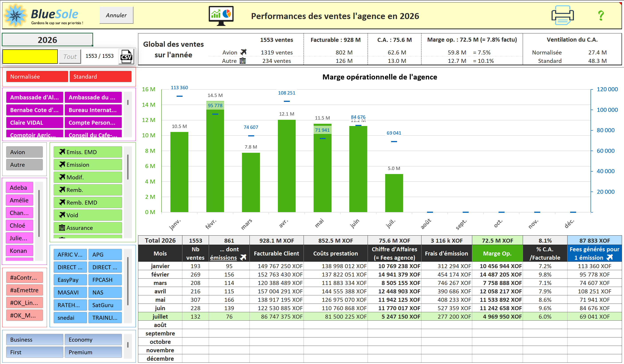Open help with the green question mark

point(601,15)
